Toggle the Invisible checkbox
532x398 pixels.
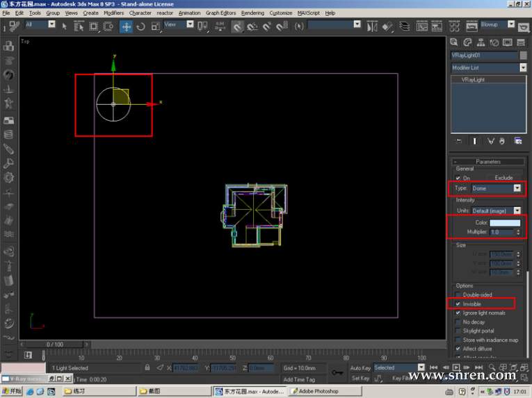458,304
